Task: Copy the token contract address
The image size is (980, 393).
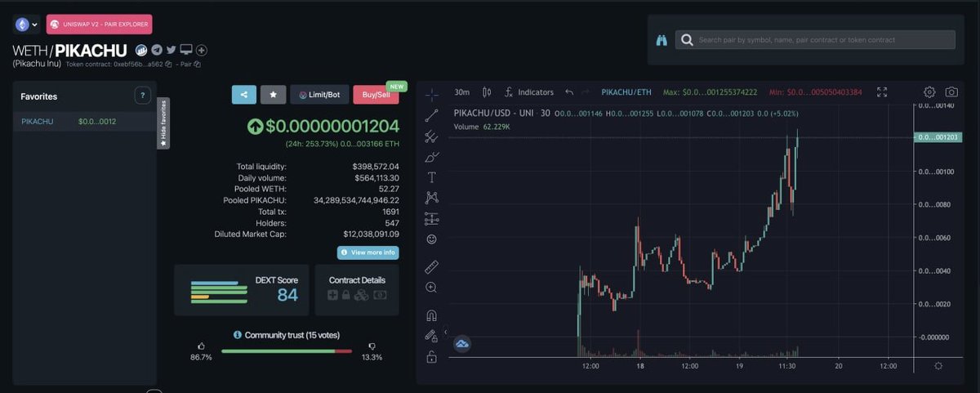Action: tap(169, 64)
